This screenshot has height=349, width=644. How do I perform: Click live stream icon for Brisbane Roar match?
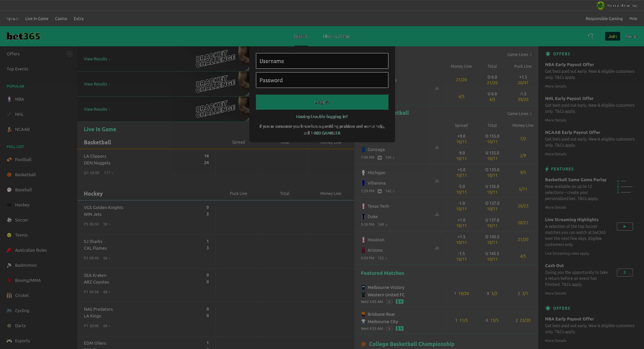(x=389, y=329)
